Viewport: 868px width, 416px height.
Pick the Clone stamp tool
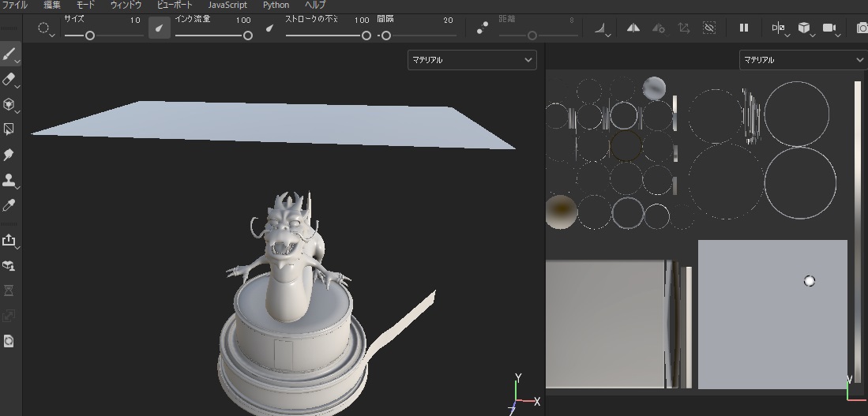pyautogui.click(x=9, y=180)
